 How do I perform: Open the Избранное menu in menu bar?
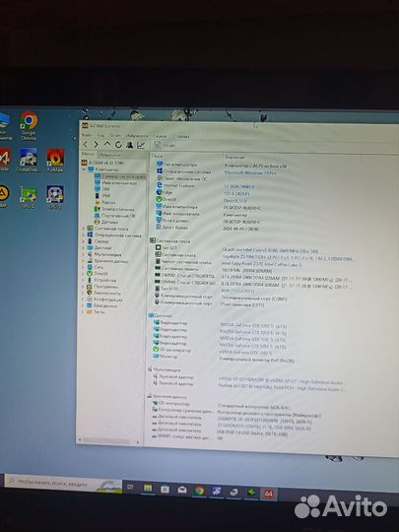[137, 135]
